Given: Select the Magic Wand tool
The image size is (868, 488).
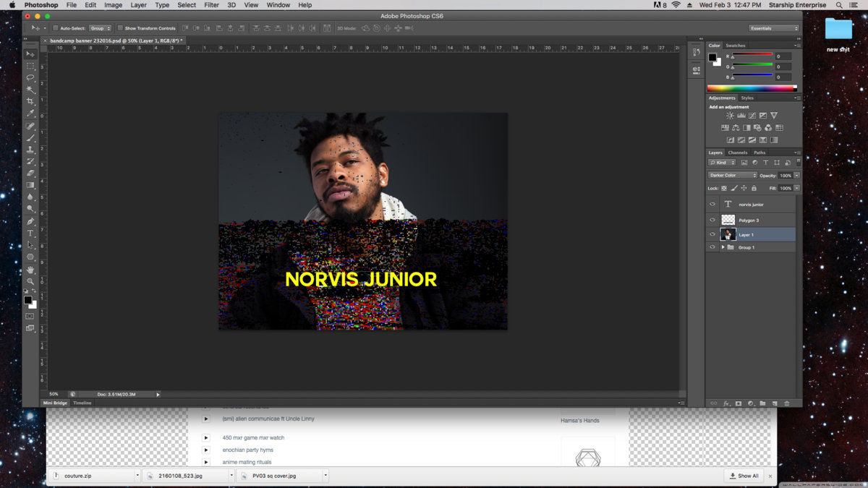Looking at the screenshot, I should click(30, 89).
